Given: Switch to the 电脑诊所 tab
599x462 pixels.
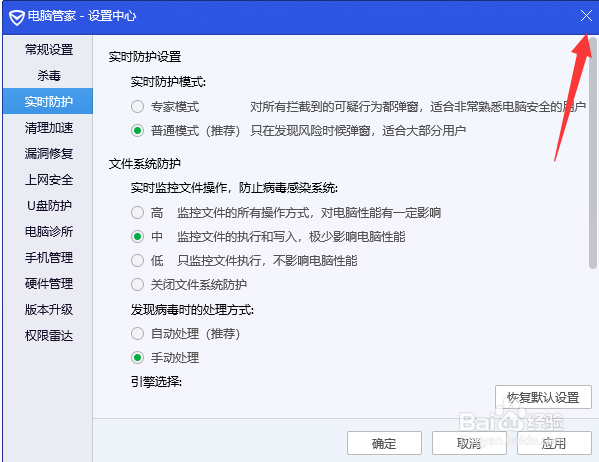Looking at the screenshot, I should (x=49, y=231).
